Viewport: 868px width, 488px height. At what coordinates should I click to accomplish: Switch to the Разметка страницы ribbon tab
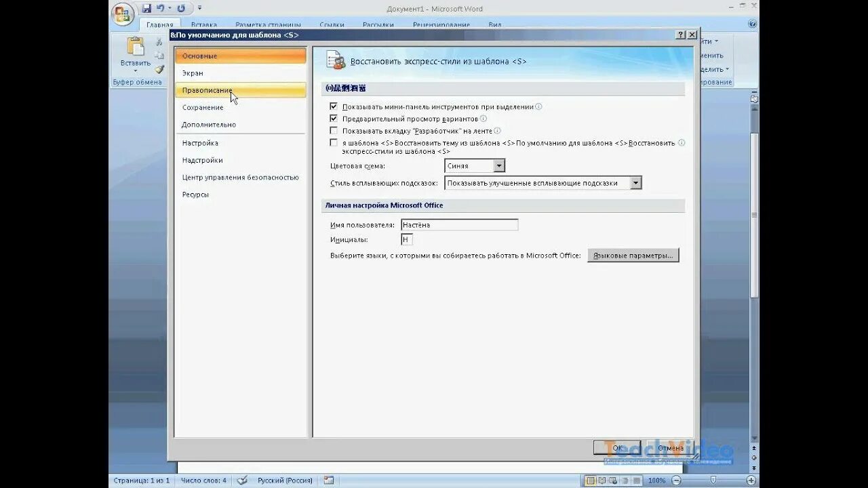268,24
